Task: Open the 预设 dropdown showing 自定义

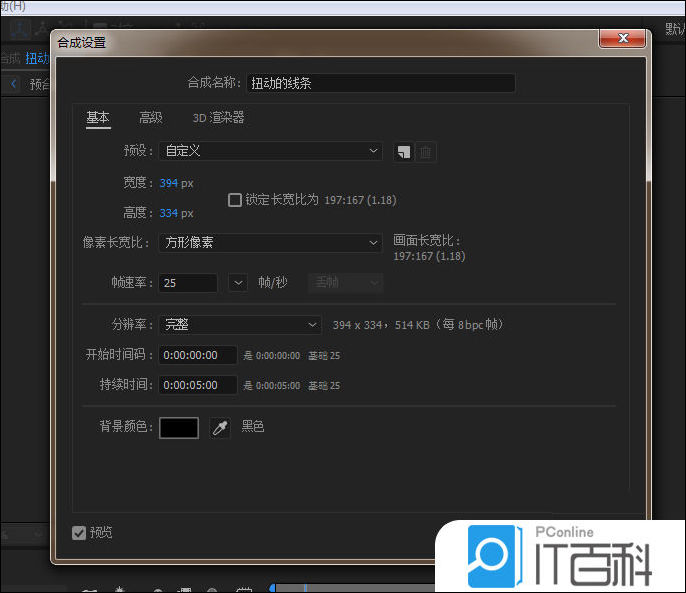Action: click(270, 151)
